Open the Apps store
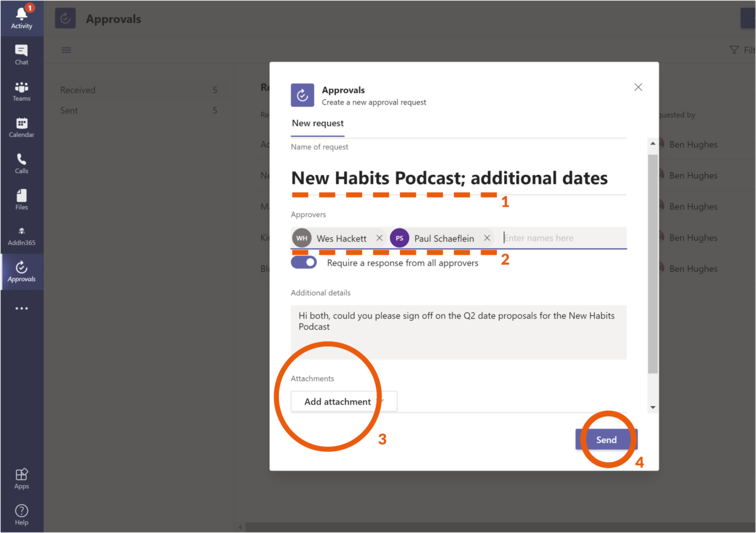The height and width of the screenshot is (533, 756). pyautogui.click(x=21, y=477)
